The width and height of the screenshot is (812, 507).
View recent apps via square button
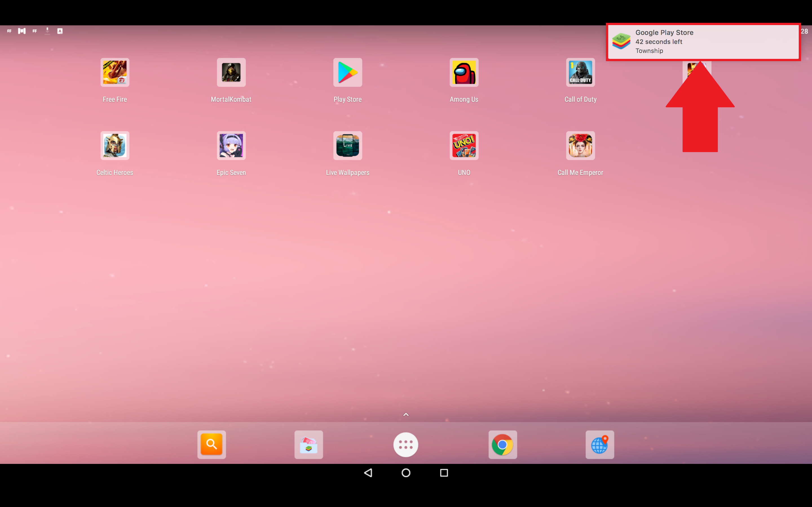(444, 473)
